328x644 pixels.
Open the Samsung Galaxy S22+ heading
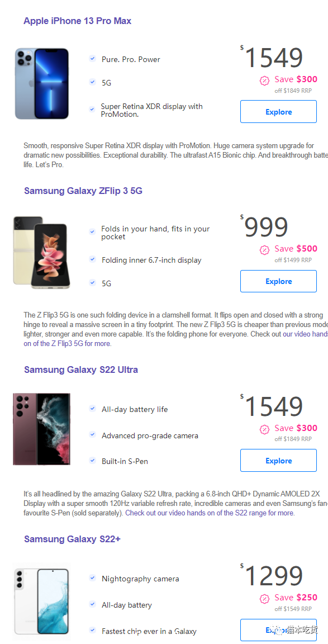coord(72,539)
